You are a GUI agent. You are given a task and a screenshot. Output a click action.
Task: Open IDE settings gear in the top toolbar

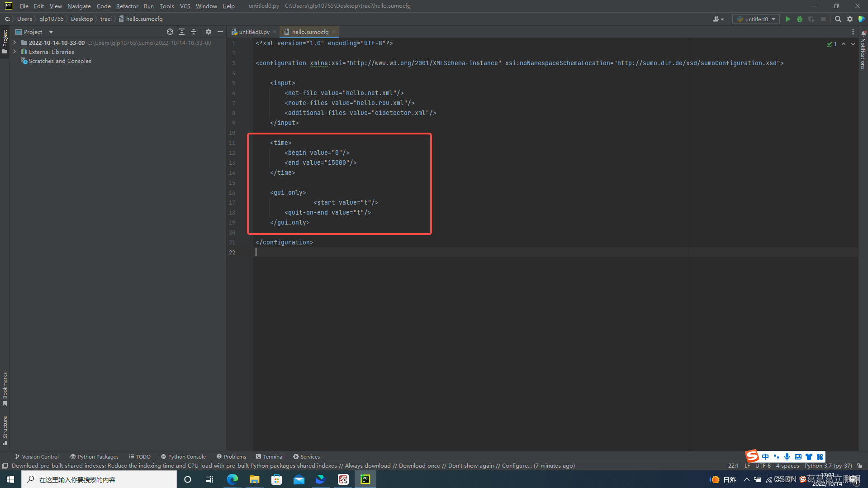coord(850,19)
